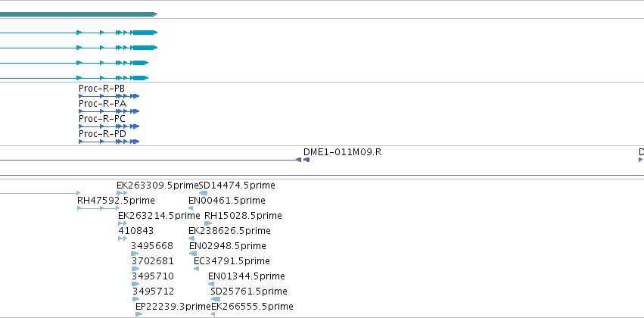This screenshot has height=318, width=644.
Task: Click the EK263214.5prime arrow glyph
Action: (123, 223)
